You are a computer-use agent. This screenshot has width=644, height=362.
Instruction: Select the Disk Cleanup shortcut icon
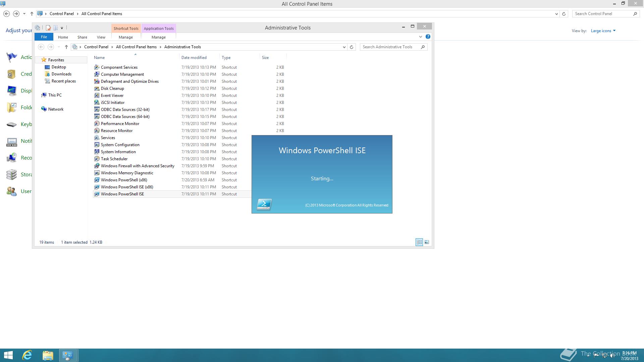(x=97, y=88)
